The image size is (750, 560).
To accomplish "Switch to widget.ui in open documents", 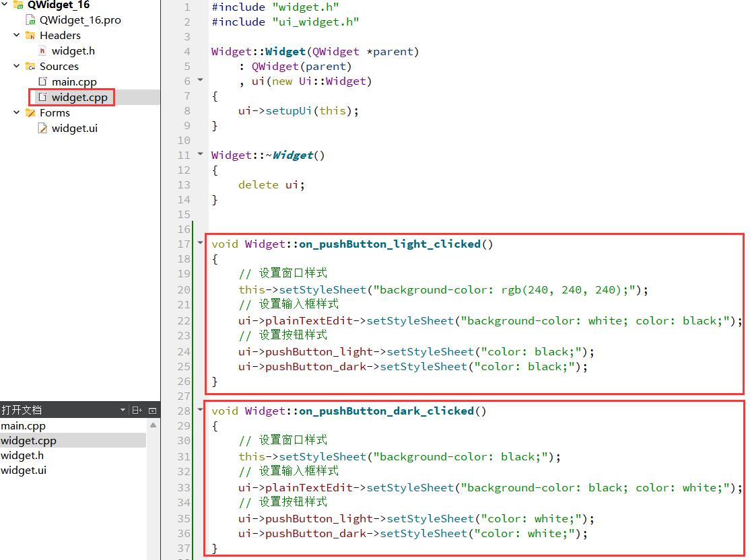I will pos(73,470).
